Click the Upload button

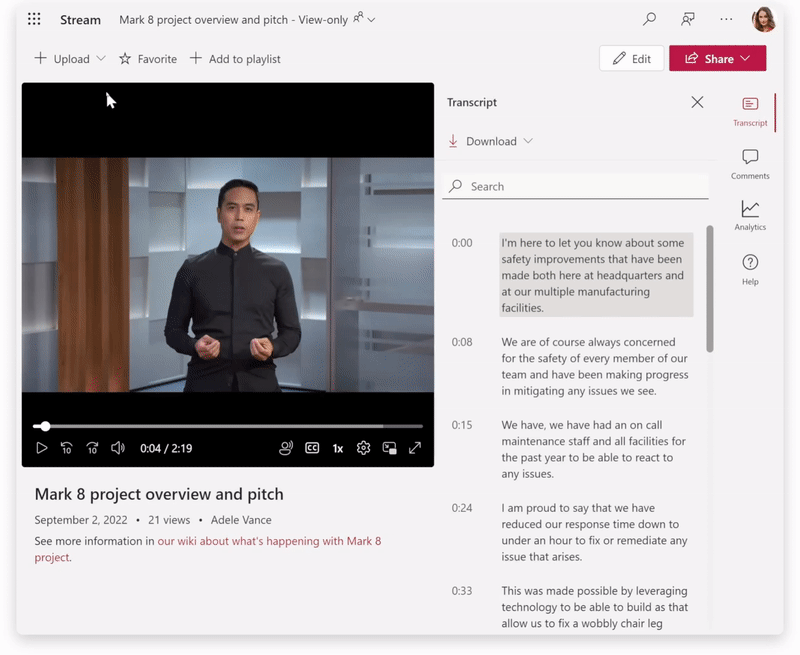(x=62, y=59)
